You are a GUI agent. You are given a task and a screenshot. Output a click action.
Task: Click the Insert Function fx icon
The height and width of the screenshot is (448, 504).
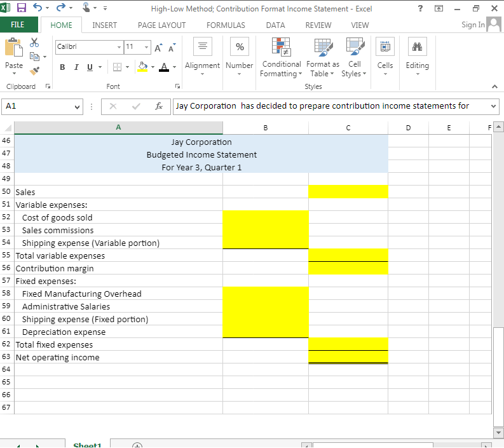pyautogui.click(x=159, y=106)
